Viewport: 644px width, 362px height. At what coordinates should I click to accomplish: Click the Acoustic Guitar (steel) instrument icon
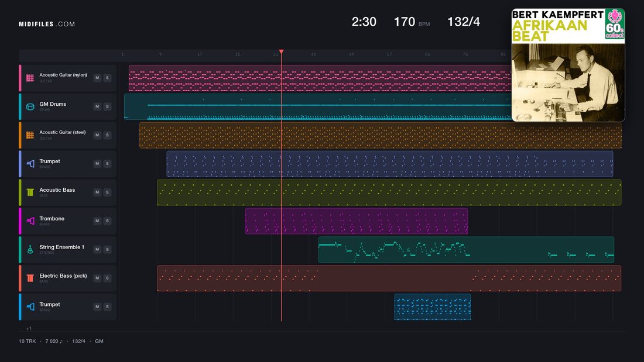[30, 135]
